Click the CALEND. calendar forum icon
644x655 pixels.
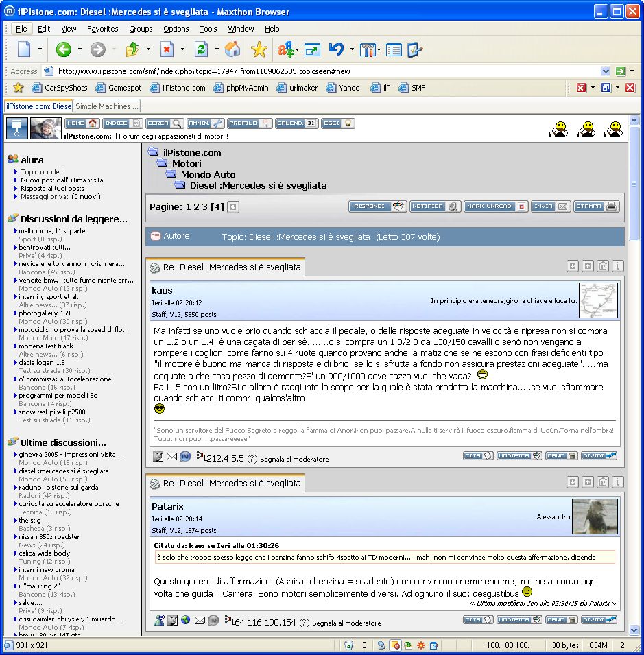point(296,123)
